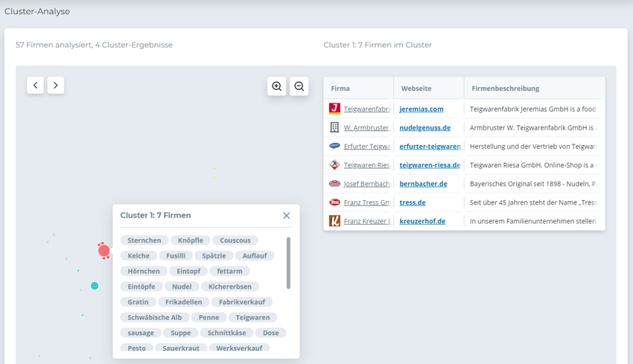Close the Cluster 1 popup
Screen dimensions: 633x364
[x=287, y=215]
